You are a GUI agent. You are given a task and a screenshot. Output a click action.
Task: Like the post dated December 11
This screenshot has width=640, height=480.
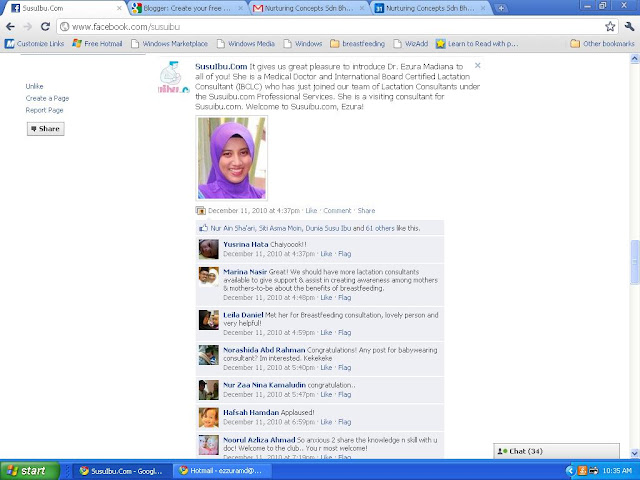pos(311,211)
